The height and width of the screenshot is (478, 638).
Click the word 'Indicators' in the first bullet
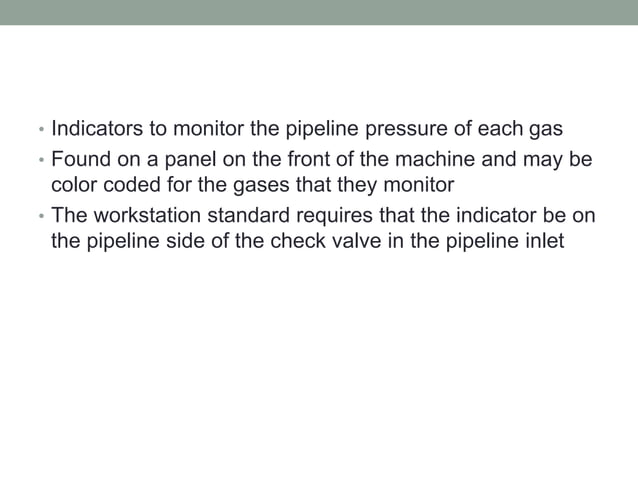click(97, 128)
